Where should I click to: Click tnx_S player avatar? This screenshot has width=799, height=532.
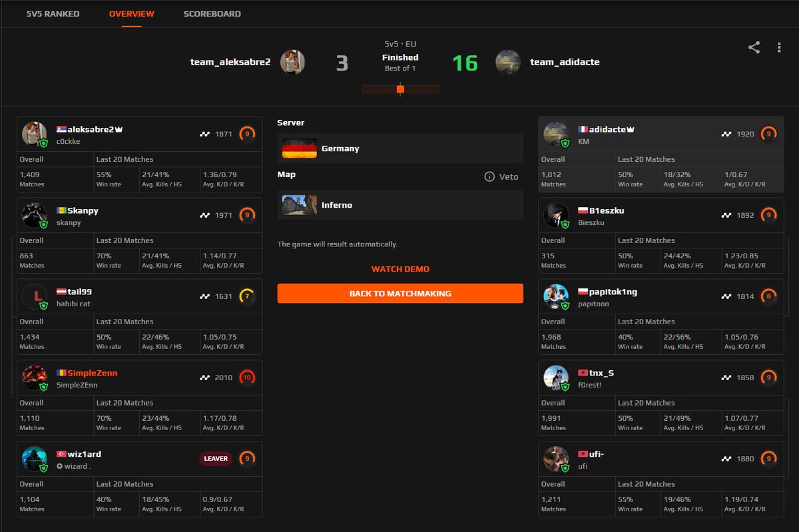(556, 378)
